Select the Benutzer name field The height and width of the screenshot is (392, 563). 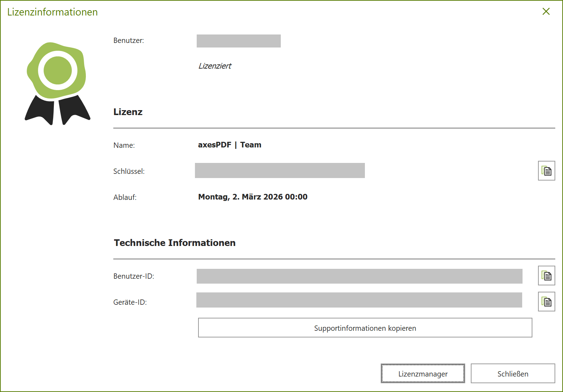239,41
